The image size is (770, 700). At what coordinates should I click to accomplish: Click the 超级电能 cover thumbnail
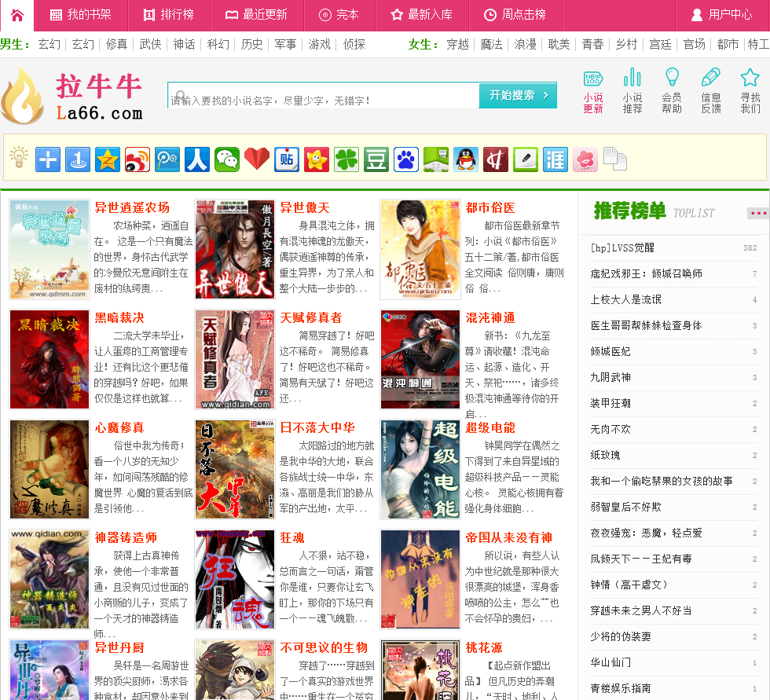point(420,469)
